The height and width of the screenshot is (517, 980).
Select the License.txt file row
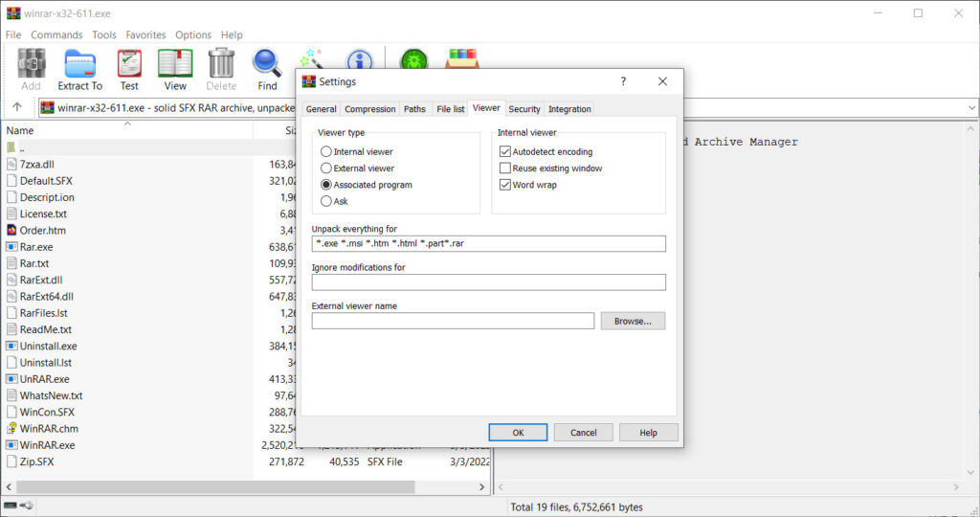(150, 214)
